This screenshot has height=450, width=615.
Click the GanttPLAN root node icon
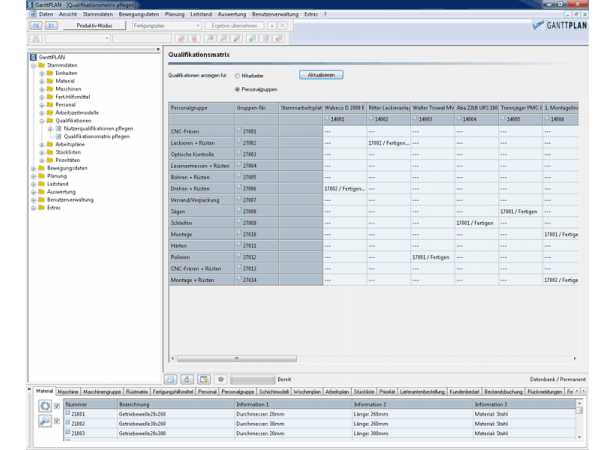tap(33, 57)
